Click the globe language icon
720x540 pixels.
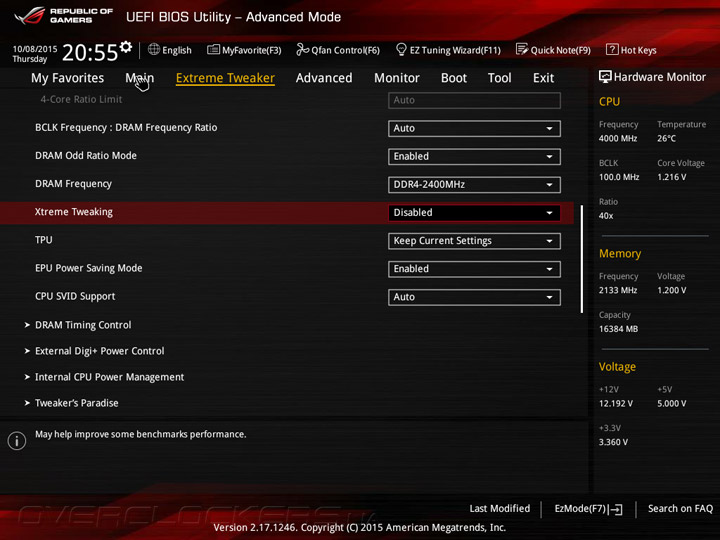tap(154, 50)
